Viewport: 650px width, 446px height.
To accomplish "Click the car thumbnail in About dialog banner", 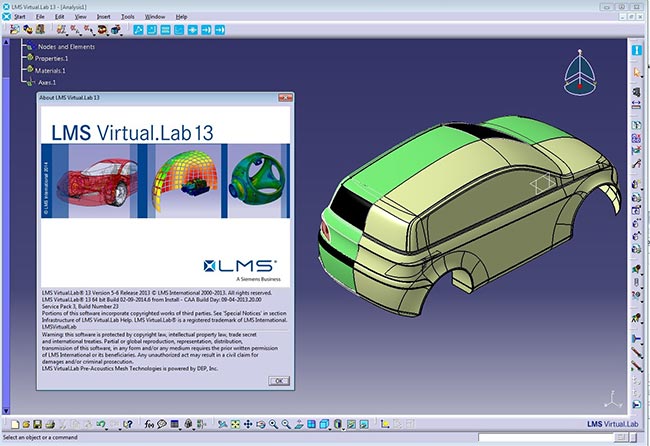I will [96, 182].
